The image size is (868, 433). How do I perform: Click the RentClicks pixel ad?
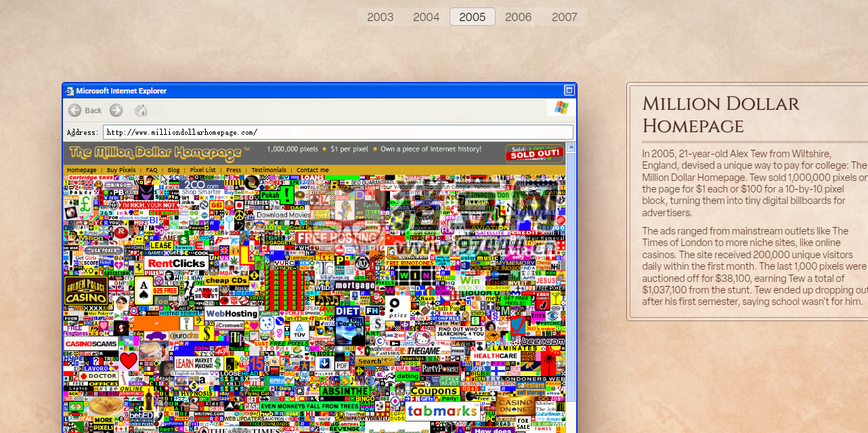(x=177, y=263)
